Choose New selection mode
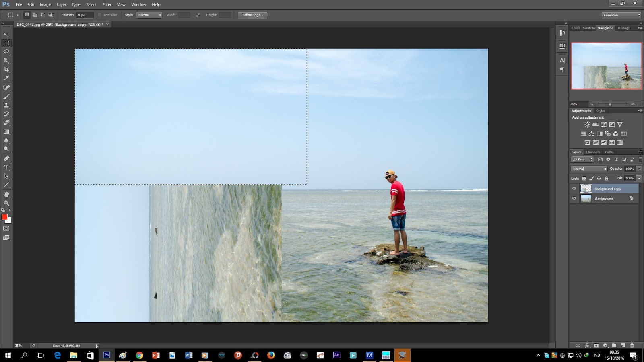Image resolution: width=644 pixels, height=362 pixels. coord(27,15)
